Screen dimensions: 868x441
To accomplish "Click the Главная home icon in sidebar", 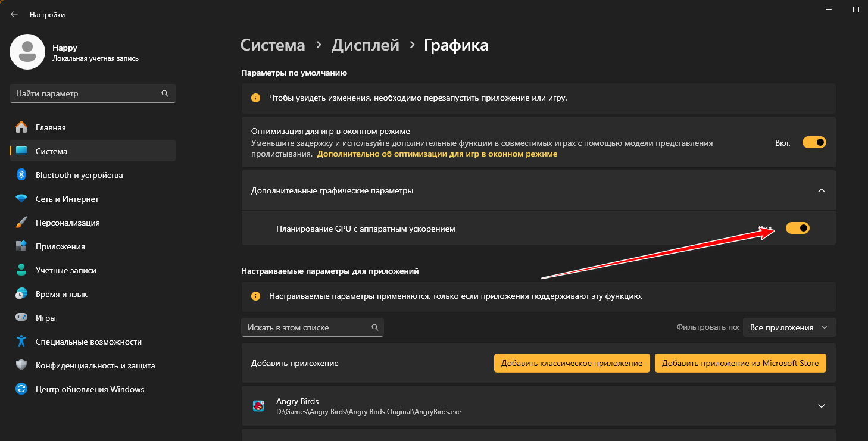I will (x=21, y=127).
